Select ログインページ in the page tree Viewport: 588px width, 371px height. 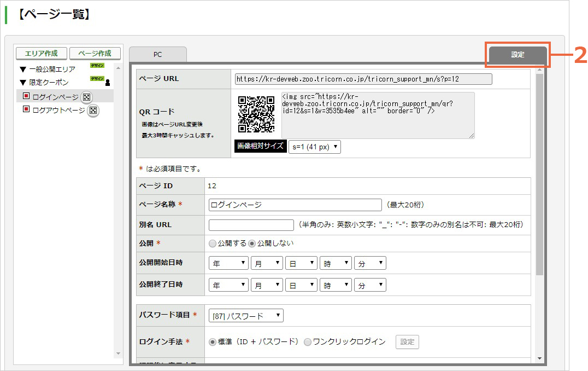[x=56, y=97]
